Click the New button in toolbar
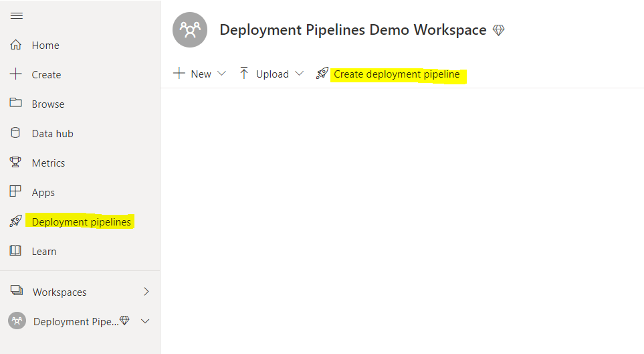The image size is (644, 354). coord(193,74)
